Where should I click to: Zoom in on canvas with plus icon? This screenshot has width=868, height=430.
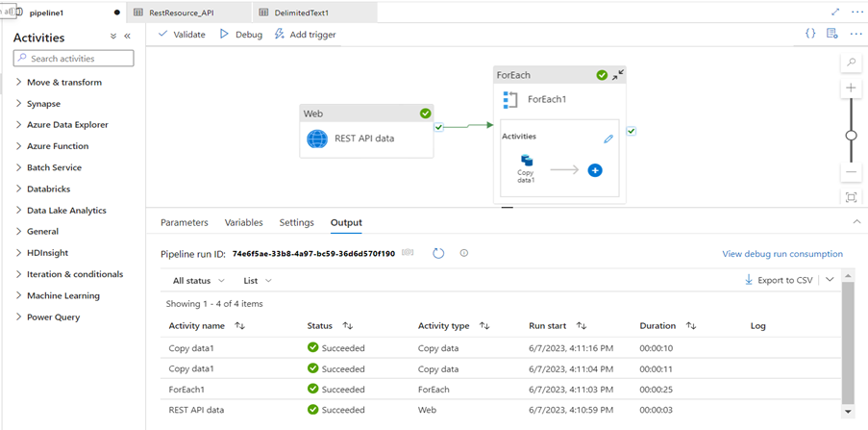coord(851,89)
